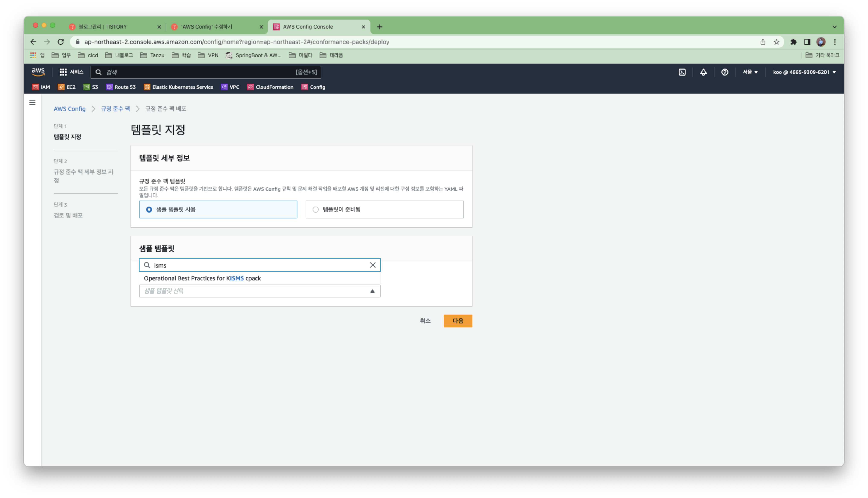Click the orange Next button
This screenshot has width=868, height=498.
(458, 321)
